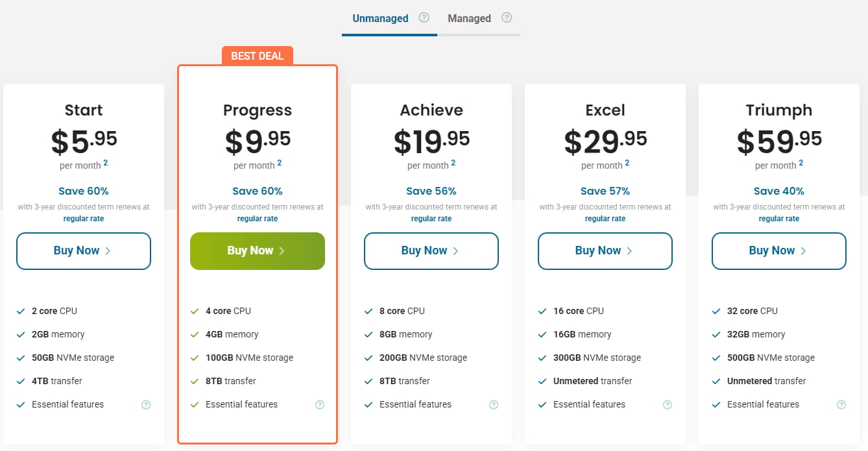The height and width of the screenshot is (451, 868).
Task: Open regular rate link under Triumph plan
Action: coord(779,219)
